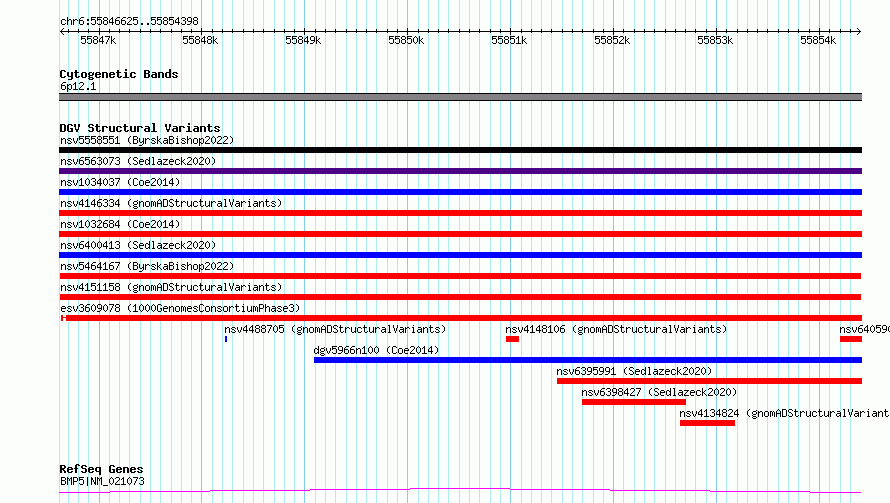Image resolution: width=890 pixels, height=503 pixels.
Task: Click the nsv6398427 (Sedlazeck2020) label
Action: click(x=659, y=392)
